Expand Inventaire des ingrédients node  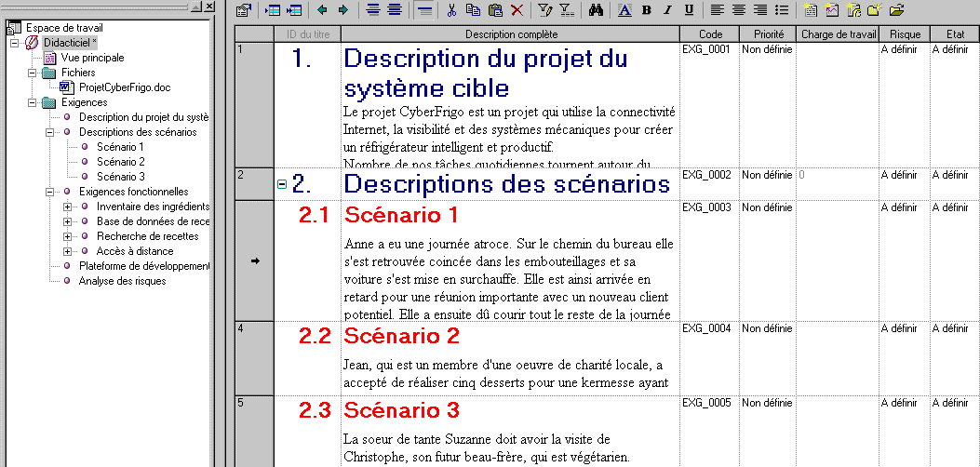tap(67, 207)
